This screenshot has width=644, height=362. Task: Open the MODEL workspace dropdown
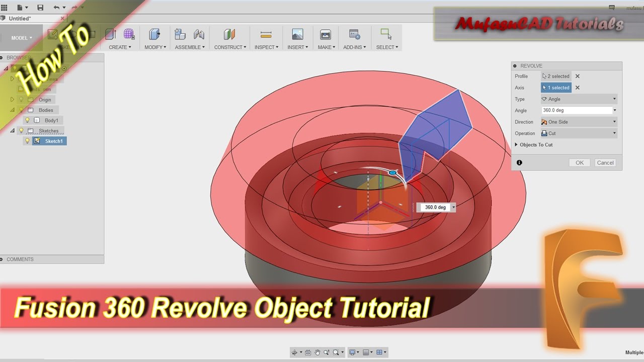pyautogui.click(x=22, y=38)
